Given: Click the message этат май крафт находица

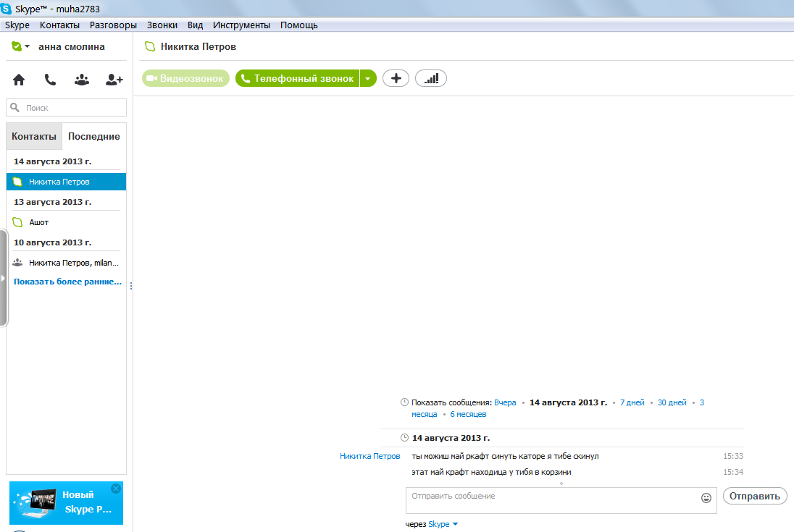Looking at the screenshot, I should coord(491,473).
